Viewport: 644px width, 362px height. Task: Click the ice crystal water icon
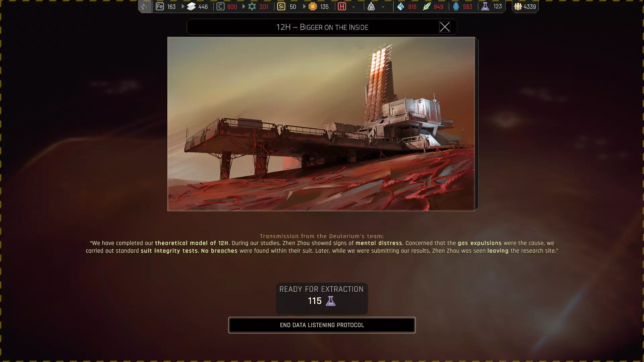(400, 6)
